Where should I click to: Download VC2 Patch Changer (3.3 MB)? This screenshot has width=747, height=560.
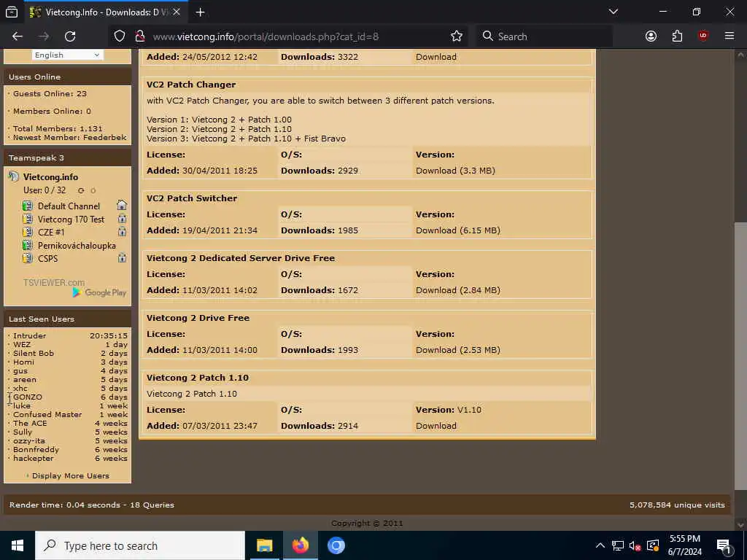pos(455,171)
